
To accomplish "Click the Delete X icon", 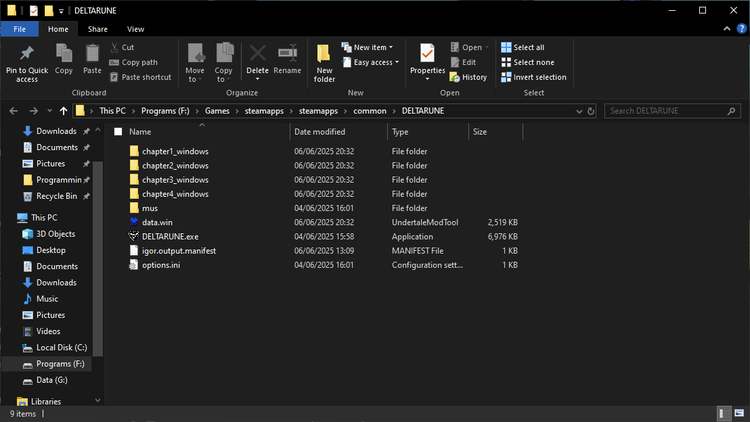I will (257, 54).
